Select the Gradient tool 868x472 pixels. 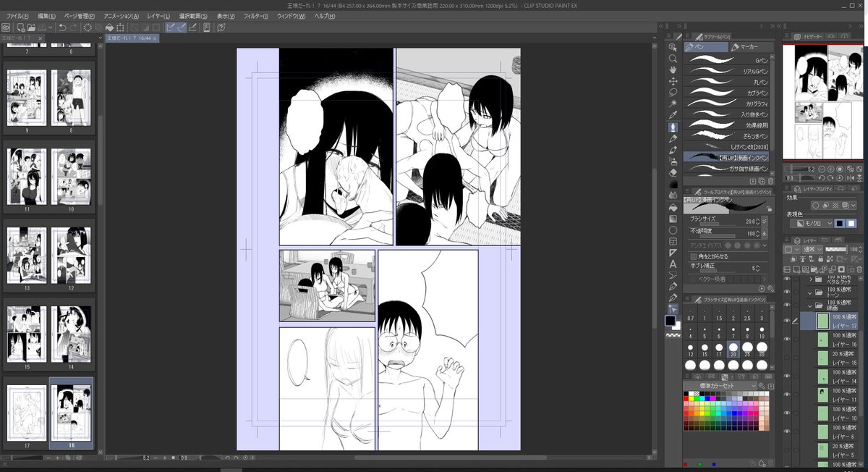[673, 219]
